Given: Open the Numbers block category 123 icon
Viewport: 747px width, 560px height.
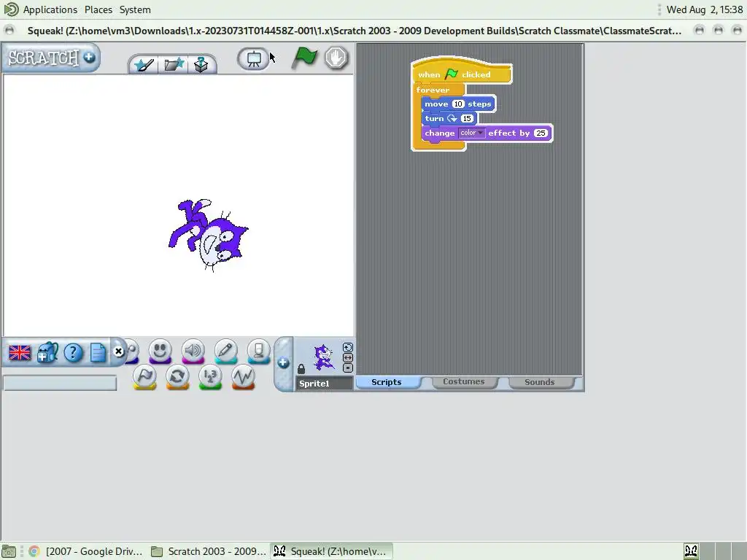Looking at the screenshot, I should point(210,377).
